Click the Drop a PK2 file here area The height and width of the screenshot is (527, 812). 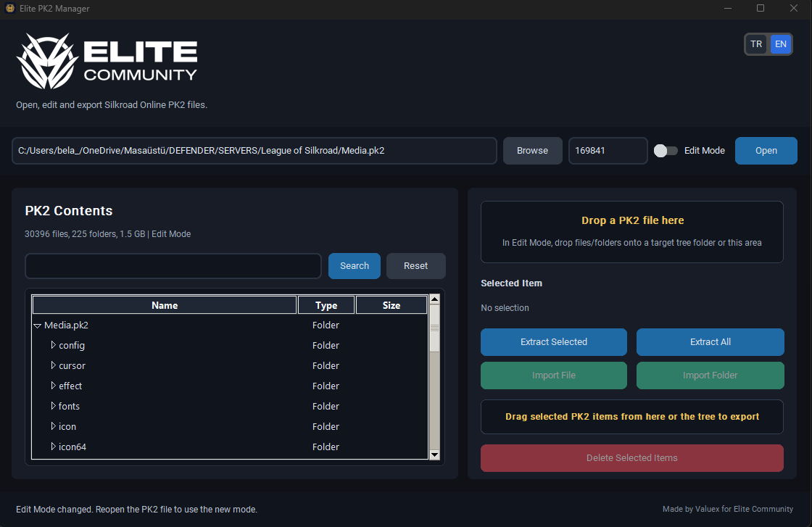pos(631,232)
